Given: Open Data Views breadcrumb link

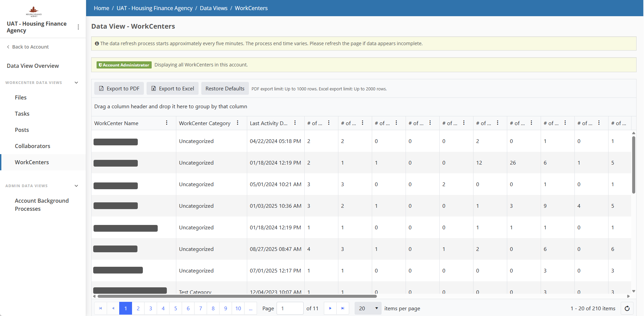Looking at the screenshot, I should coord(213,8).
